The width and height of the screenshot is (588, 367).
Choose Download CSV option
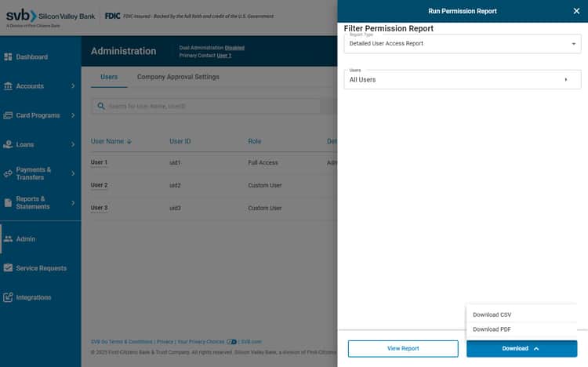(x=521, y=314)
